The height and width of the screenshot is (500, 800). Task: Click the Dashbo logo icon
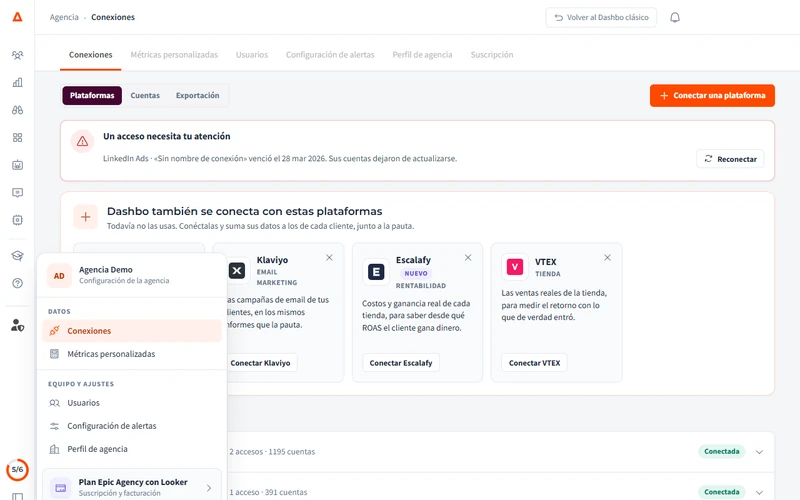17,17
